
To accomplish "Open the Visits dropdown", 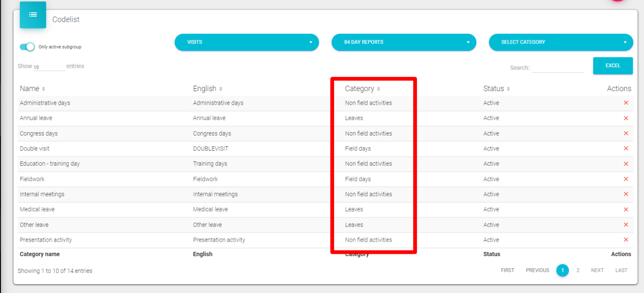I will click(246, 42).
